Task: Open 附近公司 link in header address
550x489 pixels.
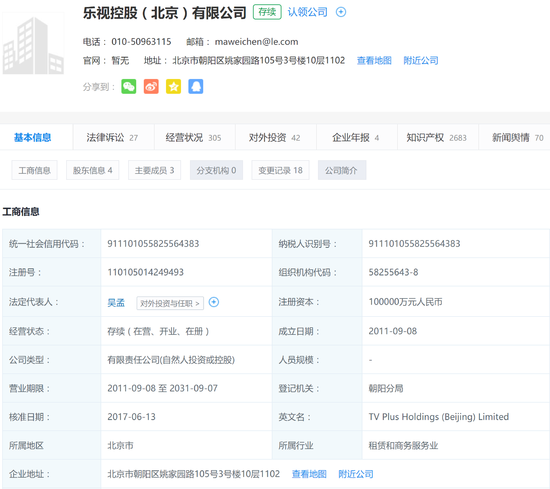Action: [421, 61]
